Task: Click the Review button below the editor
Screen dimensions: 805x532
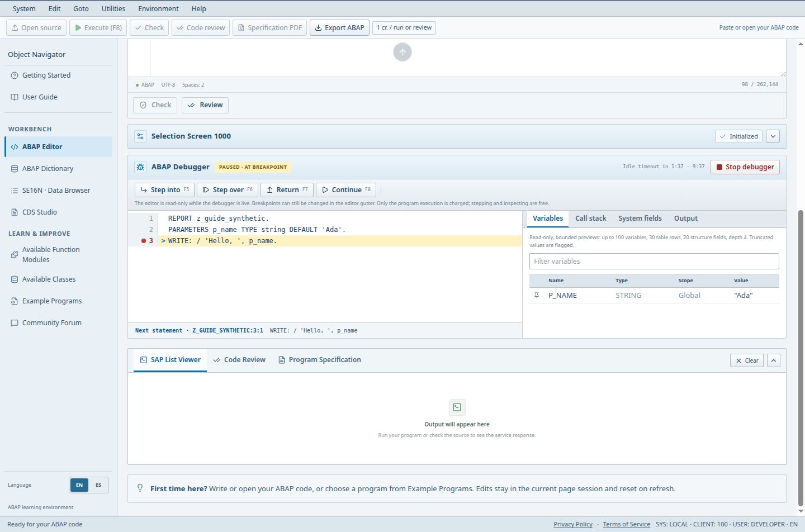Action: pos(205,105)
